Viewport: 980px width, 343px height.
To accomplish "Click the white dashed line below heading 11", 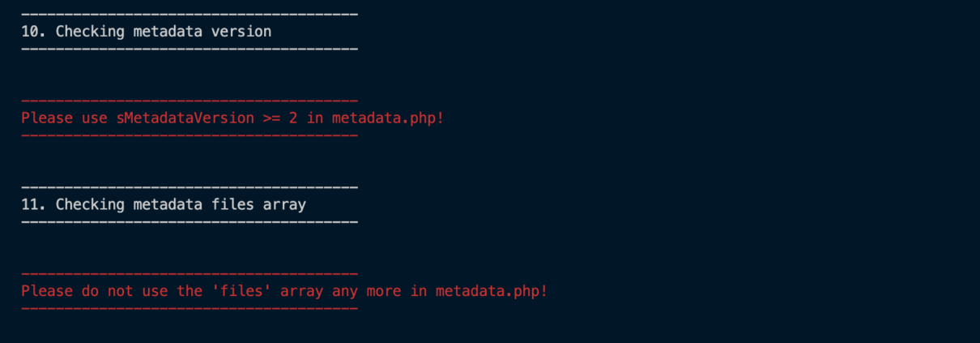I will [x=190, y=221].
